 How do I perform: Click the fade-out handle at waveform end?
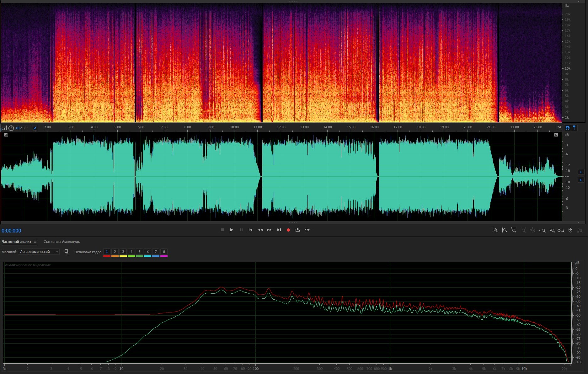point(556,135)
